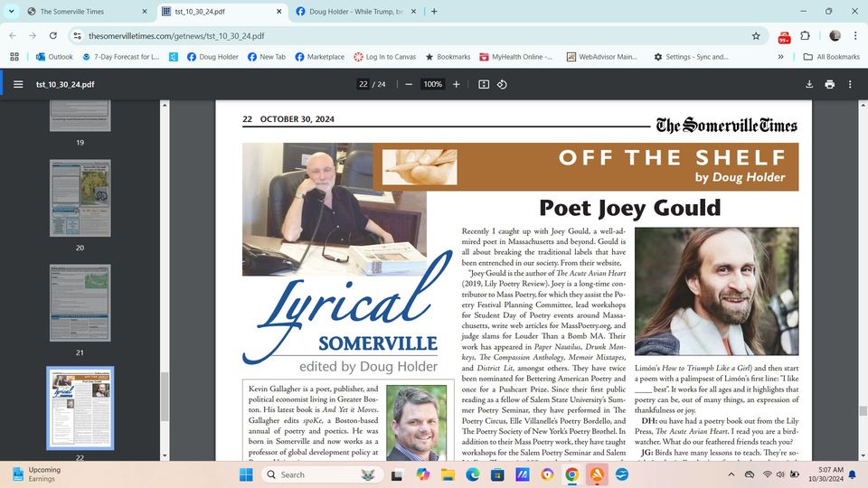The image size is (868, 488).
Task: Click the red extension icon with 99+ badge
Action: [785, 36]
